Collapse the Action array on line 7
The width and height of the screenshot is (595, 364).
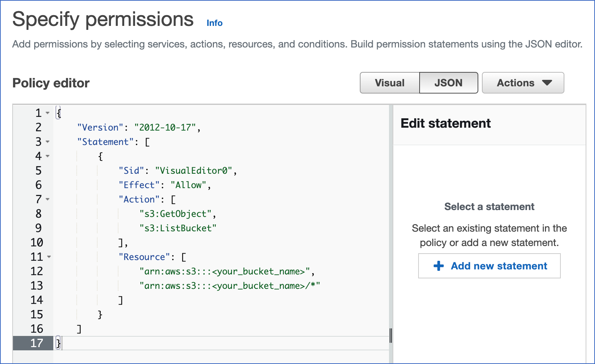point(48,199)
